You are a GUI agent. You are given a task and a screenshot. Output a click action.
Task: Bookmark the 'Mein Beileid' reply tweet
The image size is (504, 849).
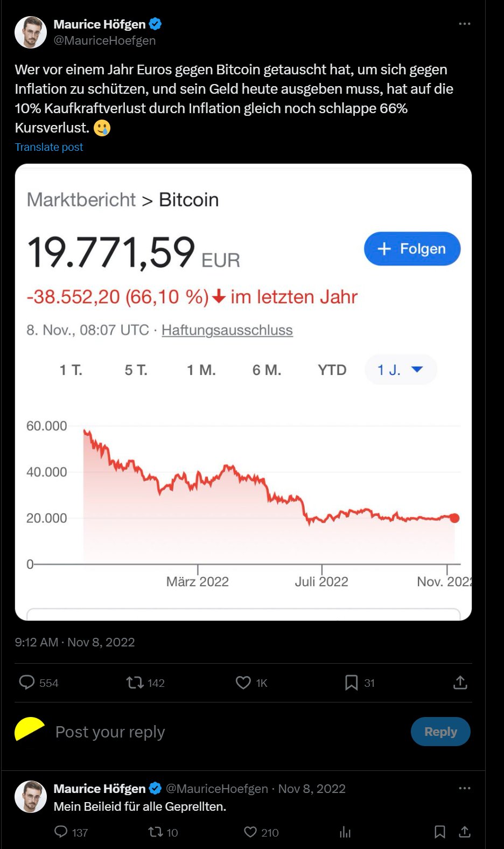(439, 832)
